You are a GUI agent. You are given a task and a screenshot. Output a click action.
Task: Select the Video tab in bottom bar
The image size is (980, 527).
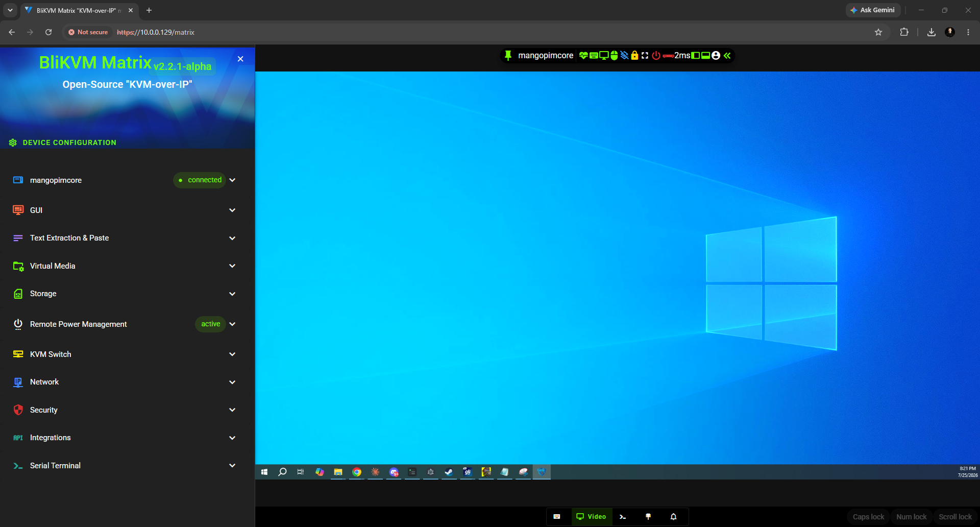(591, 516)
